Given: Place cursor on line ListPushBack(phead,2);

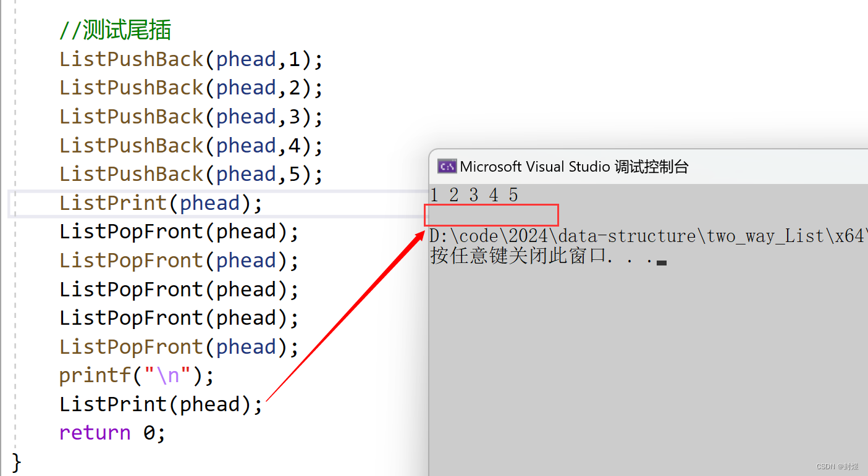Looking at the screenshot, I should (192, 88).
